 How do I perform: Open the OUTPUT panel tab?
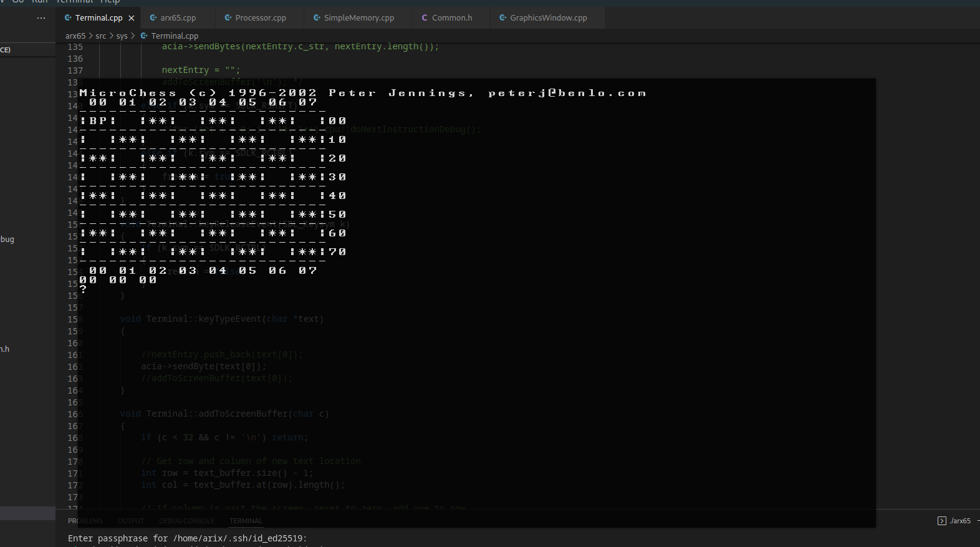(x=131, y=521)
